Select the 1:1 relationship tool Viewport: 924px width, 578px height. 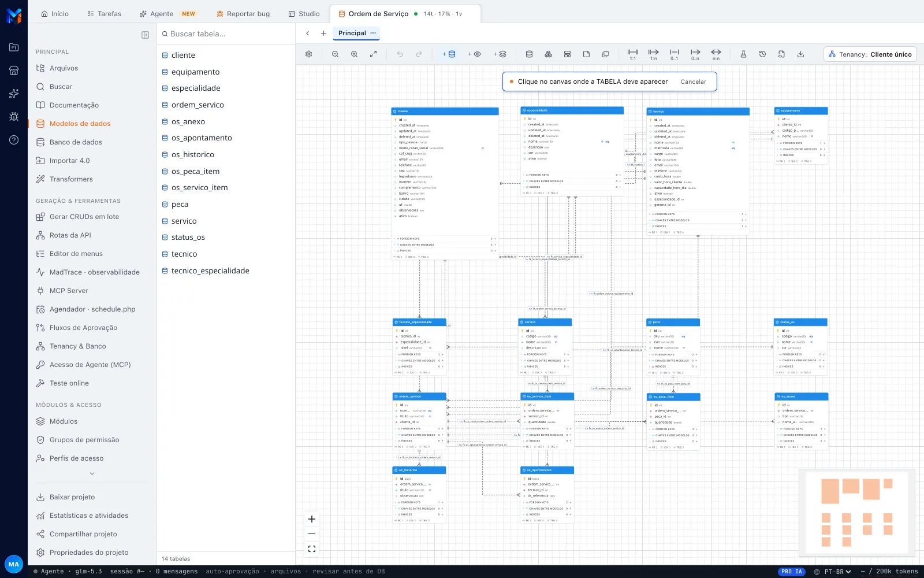coord(633,54)
